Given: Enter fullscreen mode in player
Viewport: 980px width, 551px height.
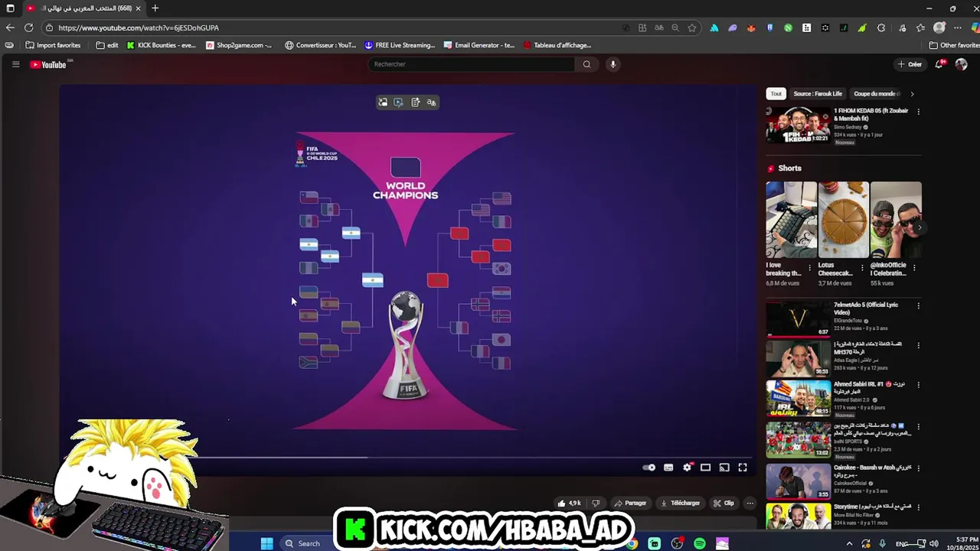Looking at the screenshot, I should tap(742, 468).
